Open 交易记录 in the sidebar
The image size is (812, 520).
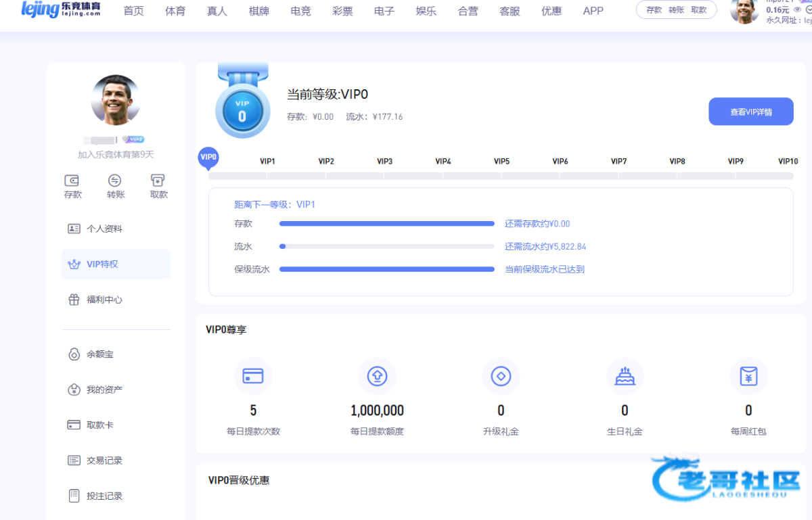tap(104, 460)
